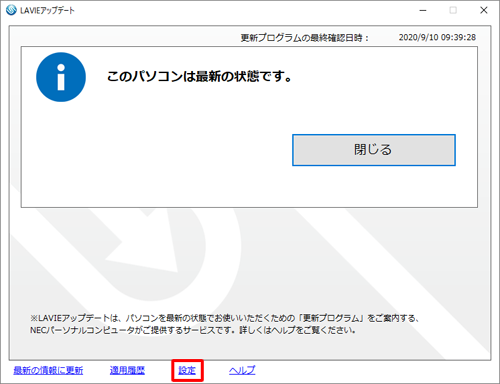Image resolution: width=500 pixels, height=384 pixels.
Task: Minimize the LAVIEアップデート window
Action: [x=423, y=10]
